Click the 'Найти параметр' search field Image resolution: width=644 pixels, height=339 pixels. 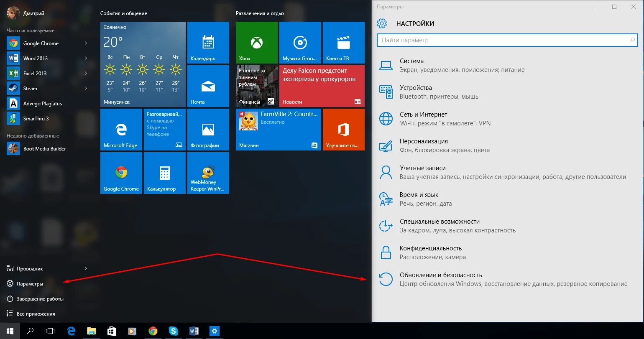(x=507, y=40)
